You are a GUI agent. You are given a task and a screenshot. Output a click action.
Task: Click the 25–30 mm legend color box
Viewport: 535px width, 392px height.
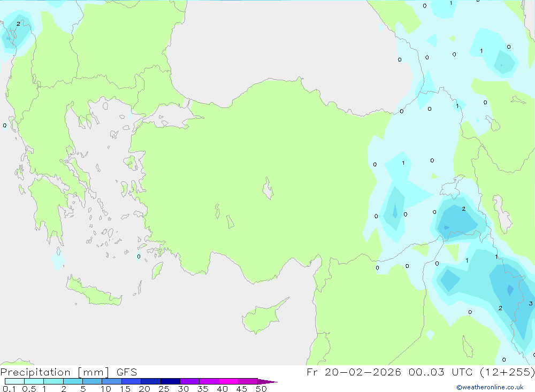[x=170, y=381]
